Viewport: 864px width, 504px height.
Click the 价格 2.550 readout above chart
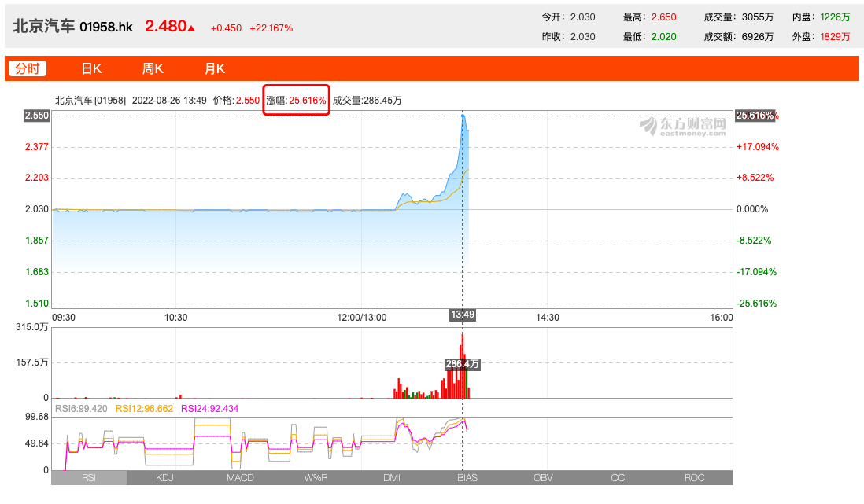click(236, 100)
